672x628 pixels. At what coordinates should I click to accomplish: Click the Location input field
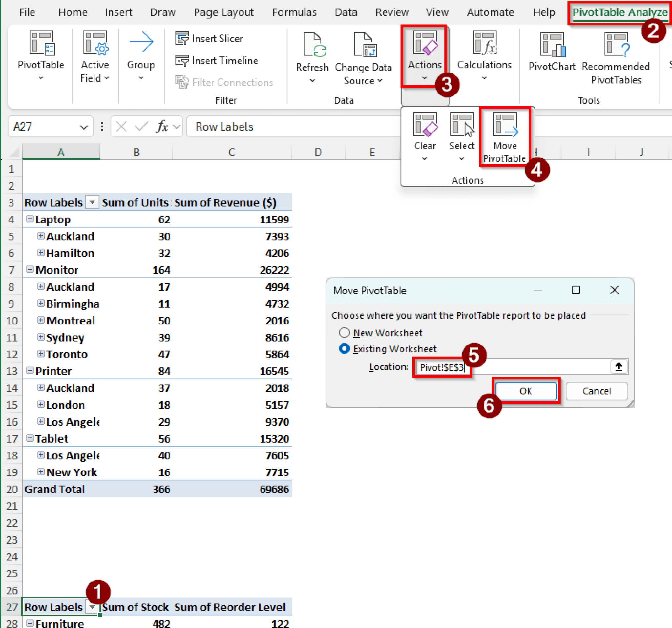442,367
